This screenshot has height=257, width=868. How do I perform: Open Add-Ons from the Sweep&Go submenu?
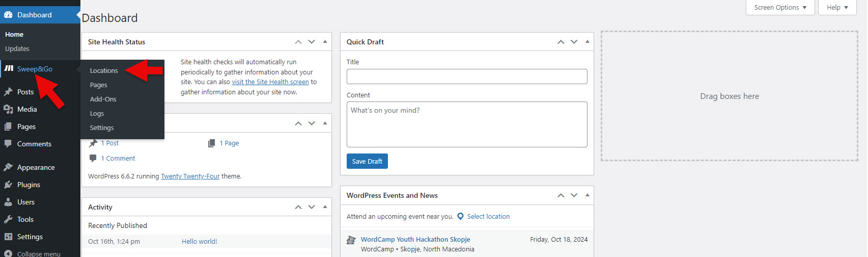point(103,99)
